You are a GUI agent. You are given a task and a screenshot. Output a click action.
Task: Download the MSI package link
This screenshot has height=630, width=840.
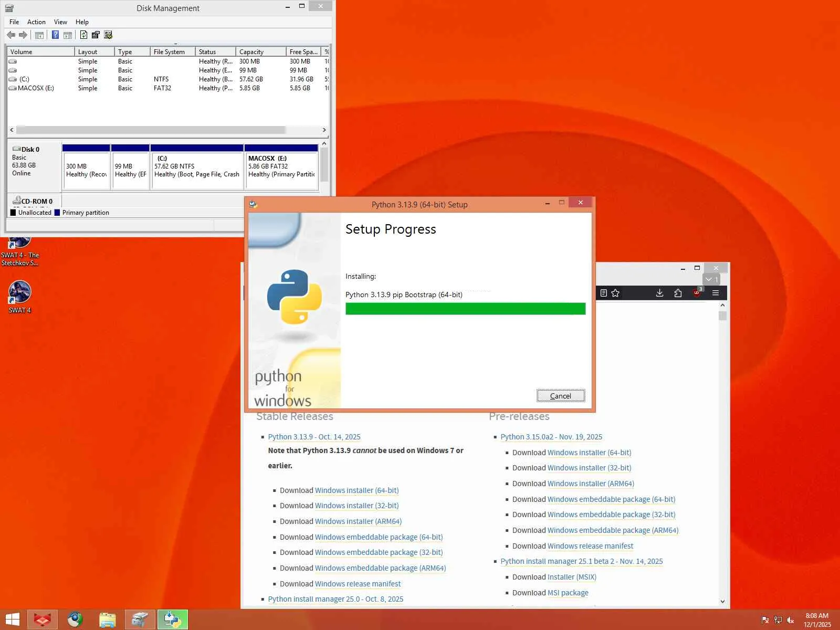[x=568, y=593]
